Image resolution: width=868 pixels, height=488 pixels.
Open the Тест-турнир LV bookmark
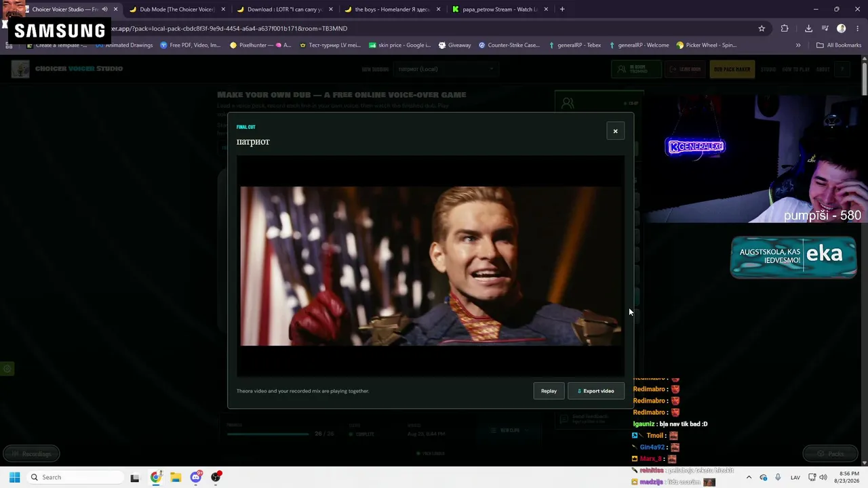330,45
